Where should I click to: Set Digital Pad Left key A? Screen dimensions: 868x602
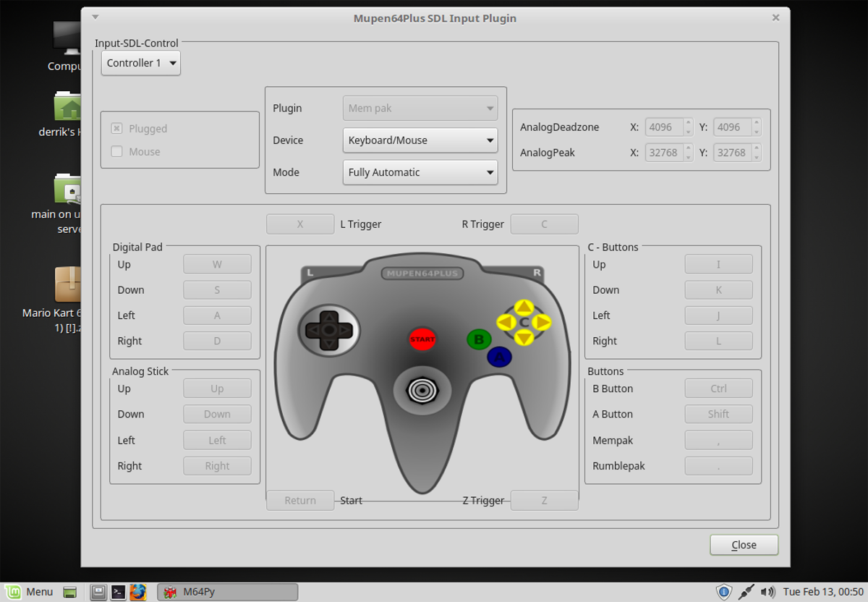217,315
